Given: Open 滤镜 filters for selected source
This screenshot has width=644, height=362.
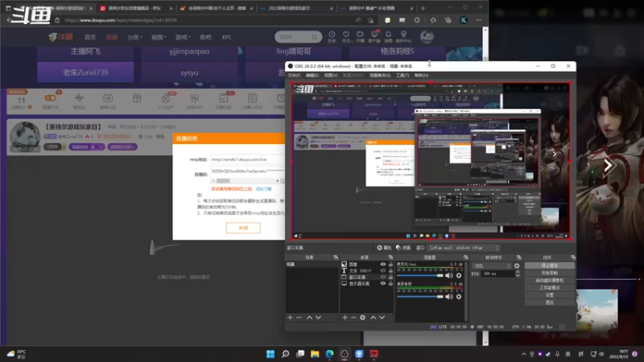Looking at the screenshot, I should 403,248.
